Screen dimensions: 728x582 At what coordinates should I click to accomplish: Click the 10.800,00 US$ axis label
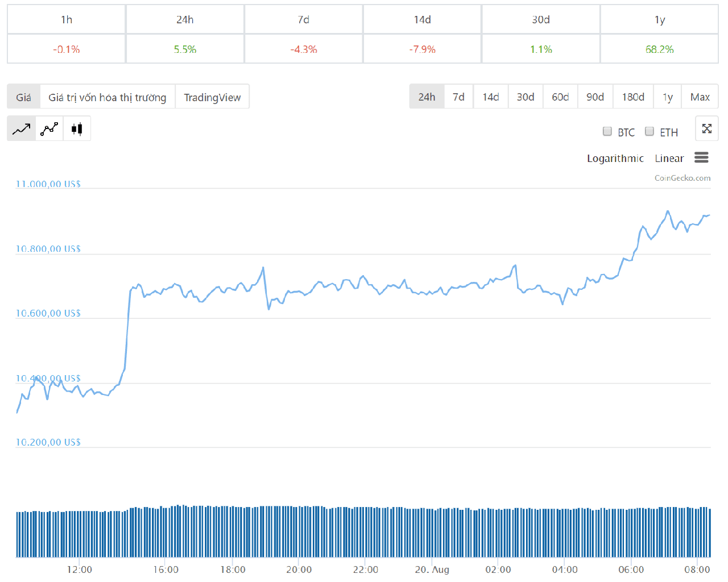click(x=48, y=248)
